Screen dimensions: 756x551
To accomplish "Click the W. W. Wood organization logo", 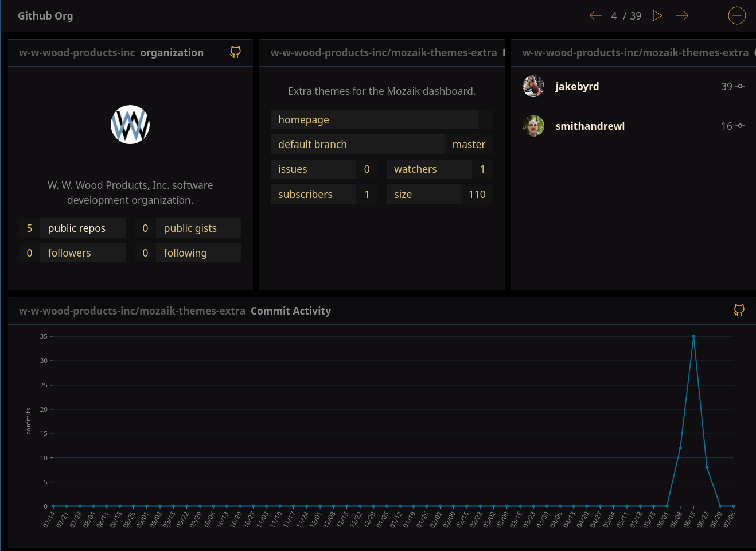I will click(130, 125).
